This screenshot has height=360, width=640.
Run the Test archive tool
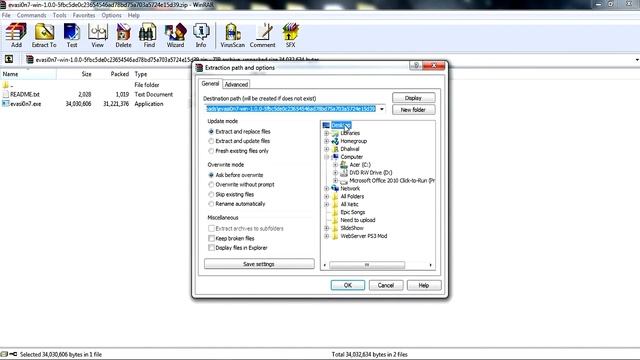point(72,35)
